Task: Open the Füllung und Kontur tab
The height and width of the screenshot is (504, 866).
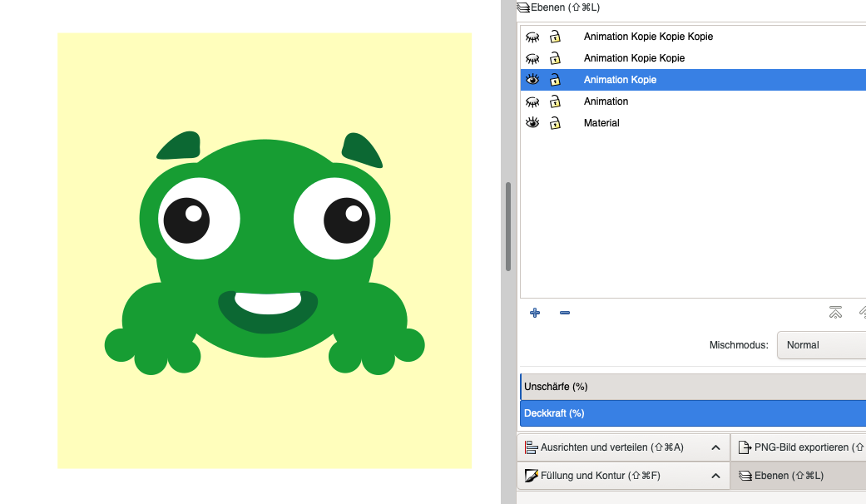Action: (x=599, y=476)
